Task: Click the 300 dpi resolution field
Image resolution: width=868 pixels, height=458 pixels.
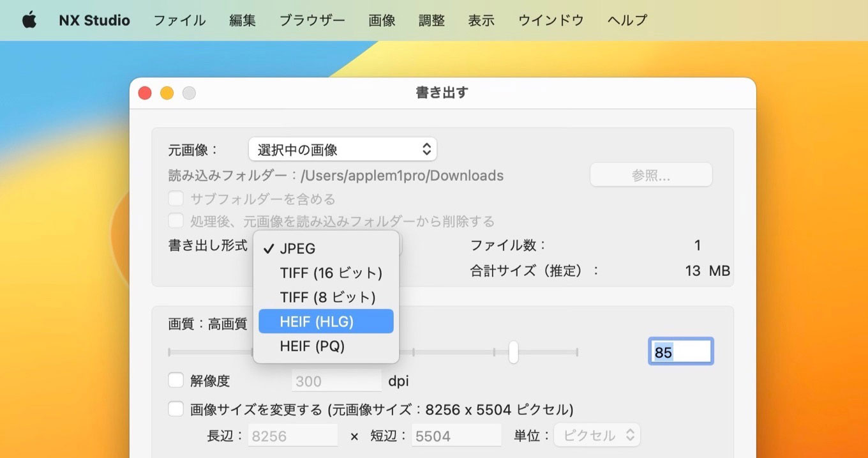Action: (336, 381)
